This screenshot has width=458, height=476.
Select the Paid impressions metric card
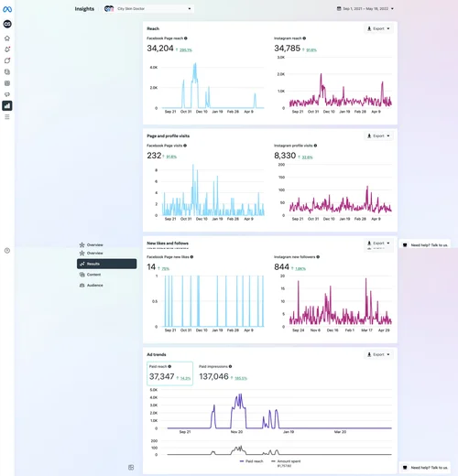(223, 373)
